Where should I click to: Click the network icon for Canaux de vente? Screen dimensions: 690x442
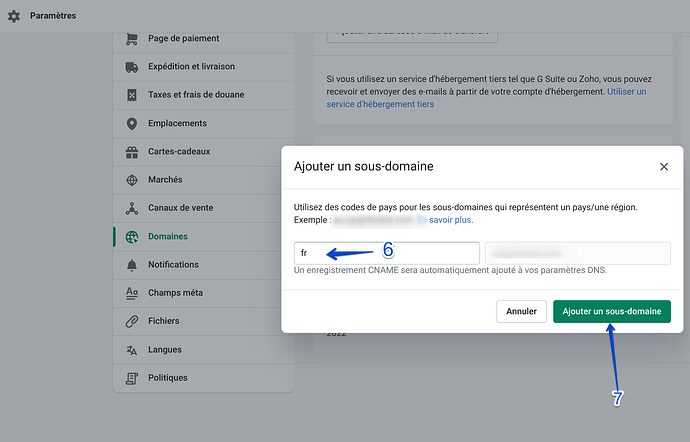(x=132, y=208)
